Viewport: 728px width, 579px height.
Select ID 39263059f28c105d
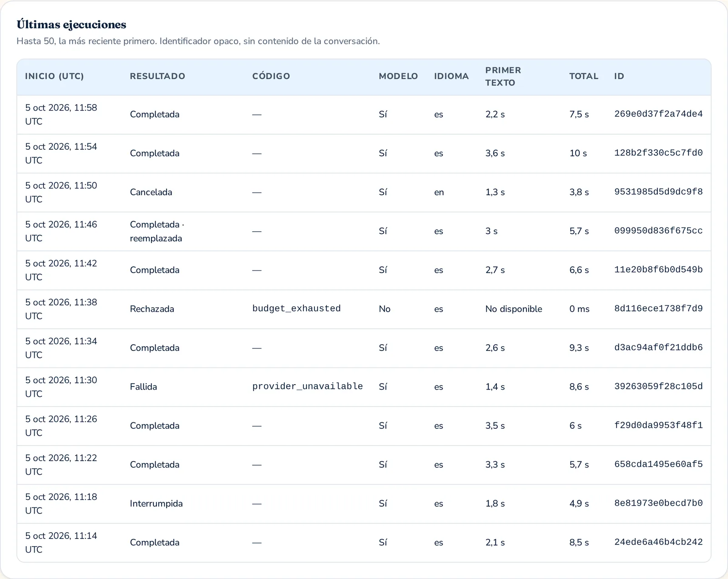(658, 386)
